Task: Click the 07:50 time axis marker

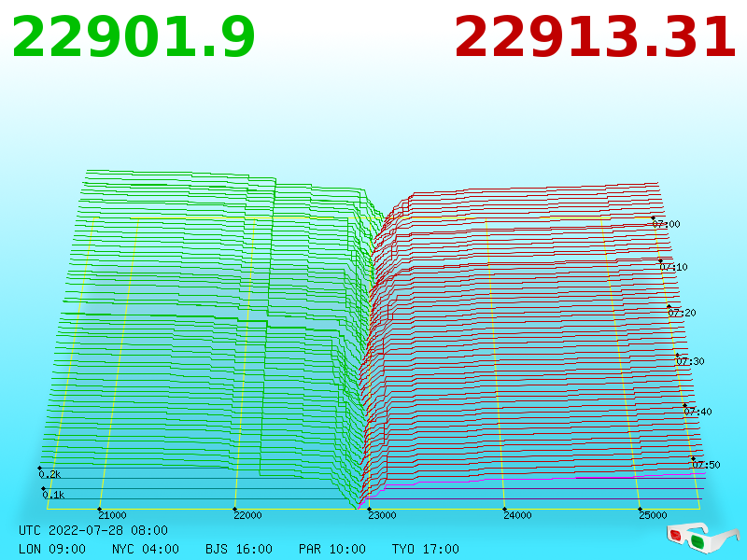Action: (x=706, y=465)
